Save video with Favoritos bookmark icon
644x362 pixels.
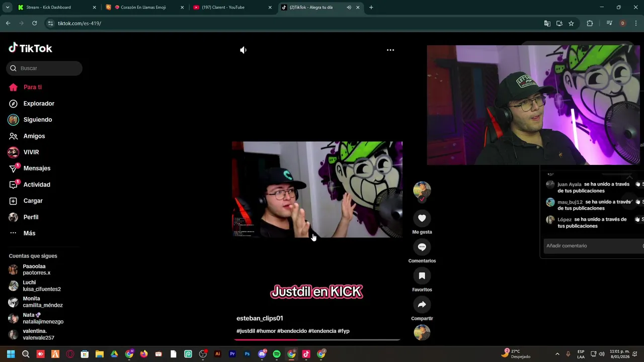[x=422, y=276]
